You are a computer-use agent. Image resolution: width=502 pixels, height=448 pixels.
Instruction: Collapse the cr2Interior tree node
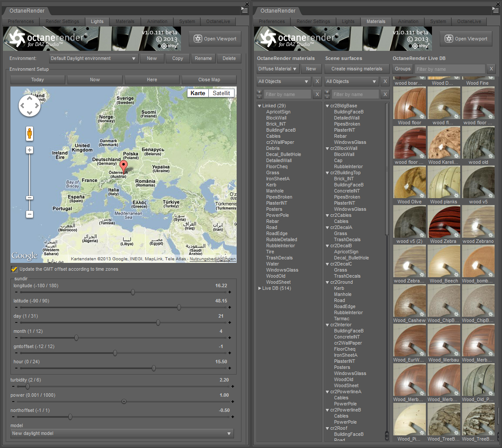click(x=327, y=325)
